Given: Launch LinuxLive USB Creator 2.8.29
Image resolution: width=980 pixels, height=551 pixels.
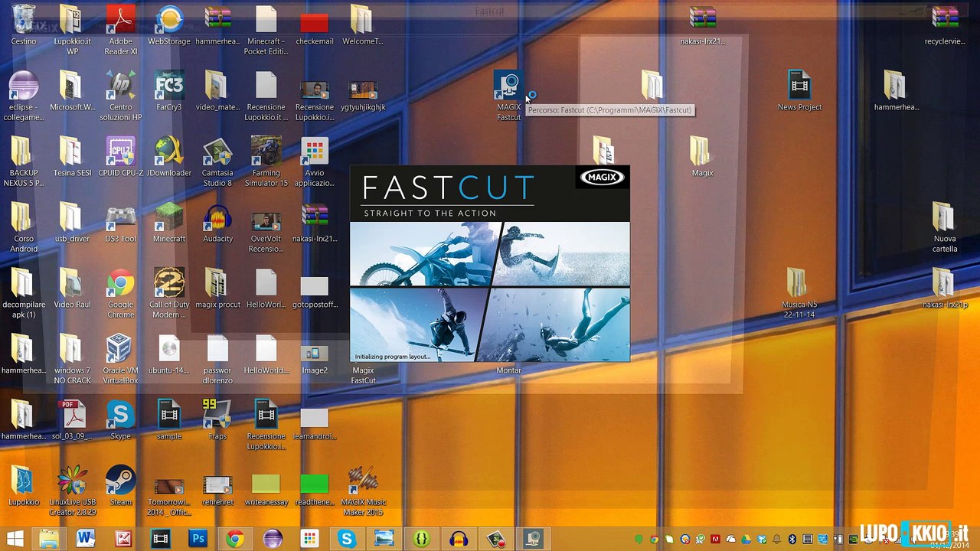Looking at the screenshot, I should tap(72, 490).
